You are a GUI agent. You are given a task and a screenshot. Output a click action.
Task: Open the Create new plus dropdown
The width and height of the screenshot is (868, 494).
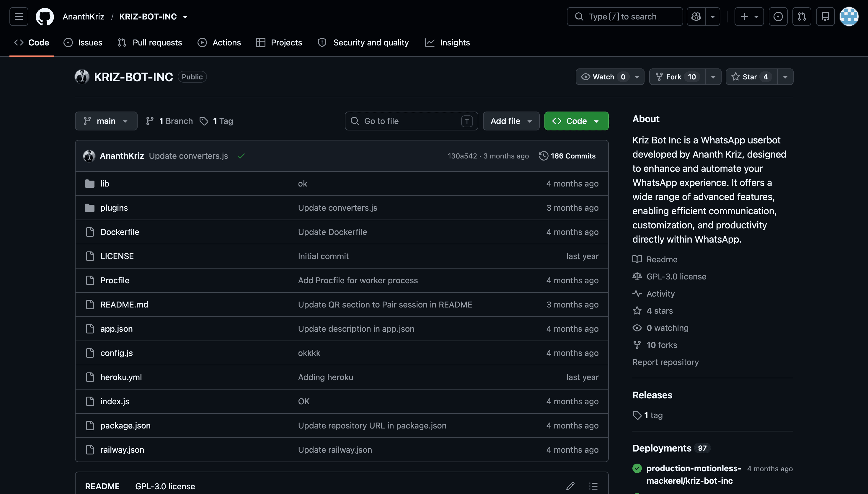(x=749, y=17)
